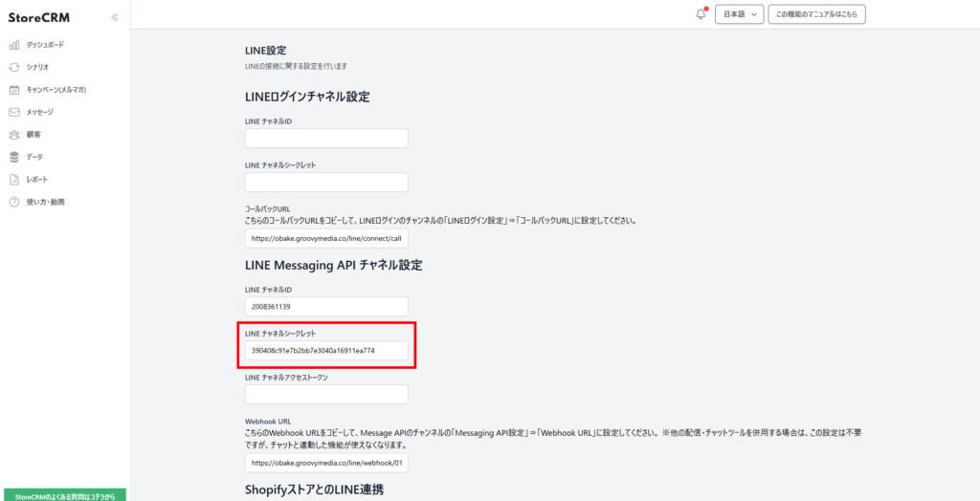This screenshot has height=501, width=980.
Task: Click the Message envelope icon
Action: (x=14, y=112)
